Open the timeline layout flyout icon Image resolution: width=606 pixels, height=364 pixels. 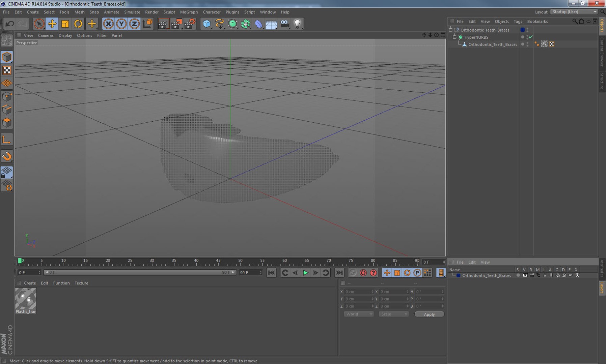[441, 273]
